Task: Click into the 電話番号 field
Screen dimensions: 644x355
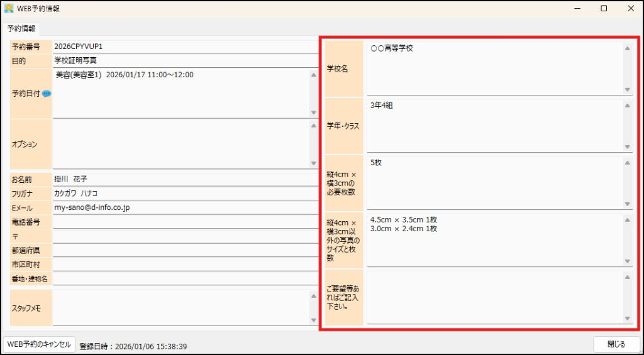Action: 186,222
